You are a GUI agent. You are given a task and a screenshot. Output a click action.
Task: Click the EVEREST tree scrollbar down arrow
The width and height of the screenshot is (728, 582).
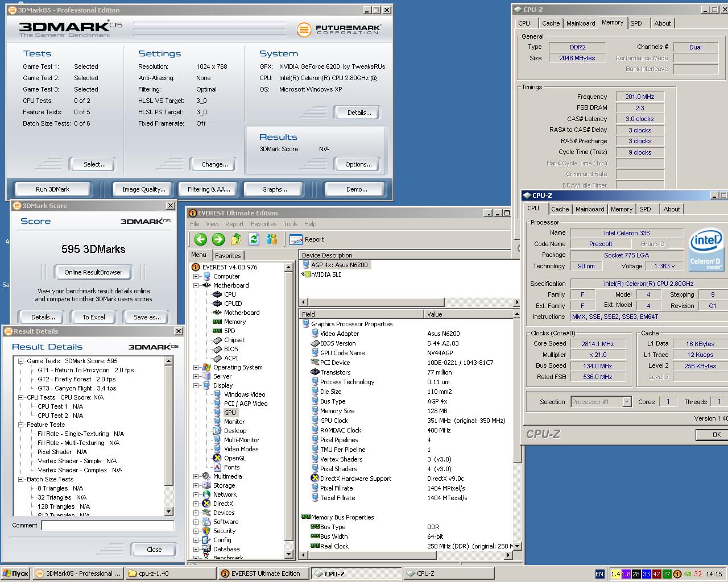(x=289, y=554)
